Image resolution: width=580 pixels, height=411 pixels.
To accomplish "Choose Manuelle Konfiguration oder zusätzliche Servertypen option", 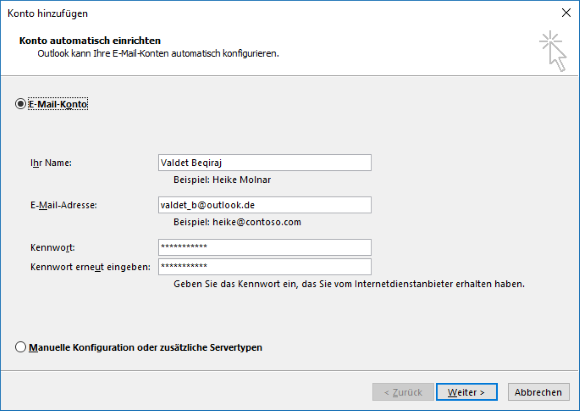I will pos(20,347).
